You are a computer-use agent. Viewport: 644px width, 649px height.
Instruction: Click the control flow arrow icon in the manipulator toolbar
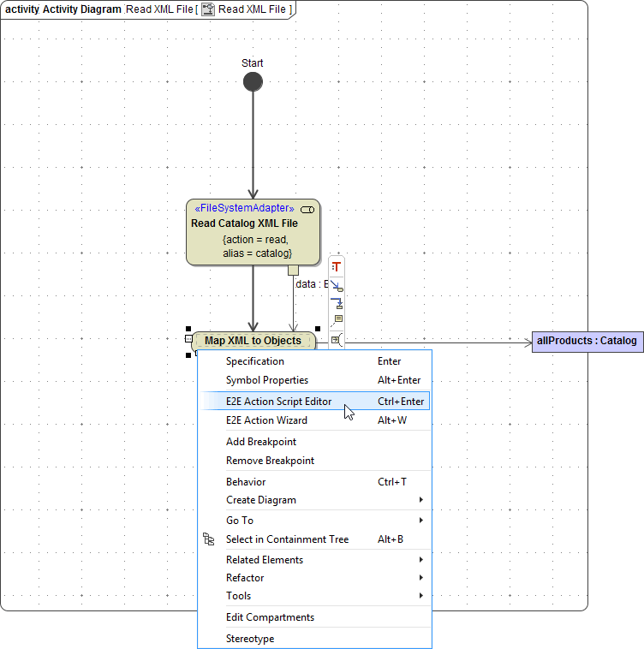pos(337,285)
